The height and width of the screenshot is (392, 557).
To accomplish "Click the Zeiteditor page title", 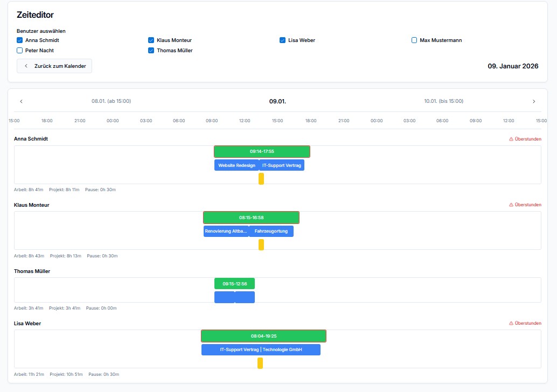I will coord(35,15).
